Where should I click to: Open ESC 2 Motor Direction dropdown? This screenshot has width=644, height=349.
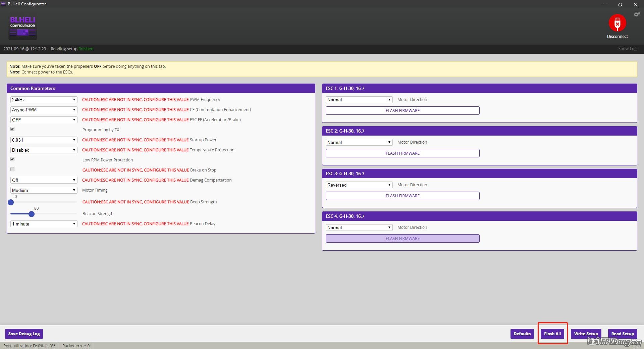tap(359, 142)
